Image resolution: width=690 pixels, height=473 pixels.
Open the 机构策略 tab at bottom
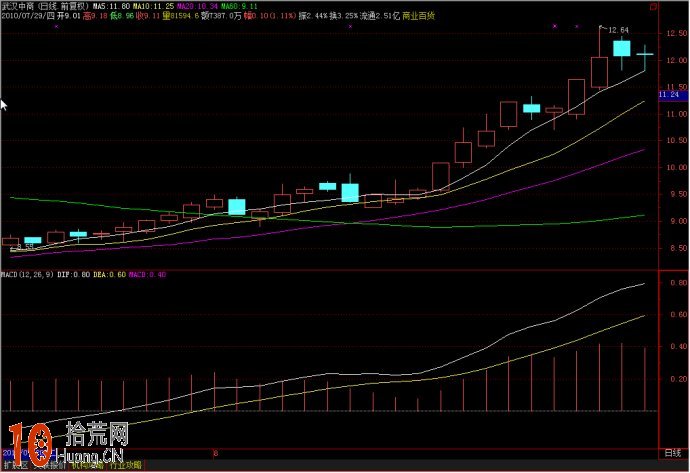(x=88, y=465)
